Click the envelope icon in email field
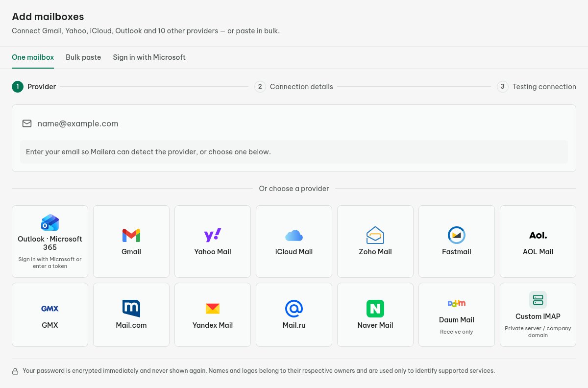Screen dimensions: 588x388 (27, 123)
